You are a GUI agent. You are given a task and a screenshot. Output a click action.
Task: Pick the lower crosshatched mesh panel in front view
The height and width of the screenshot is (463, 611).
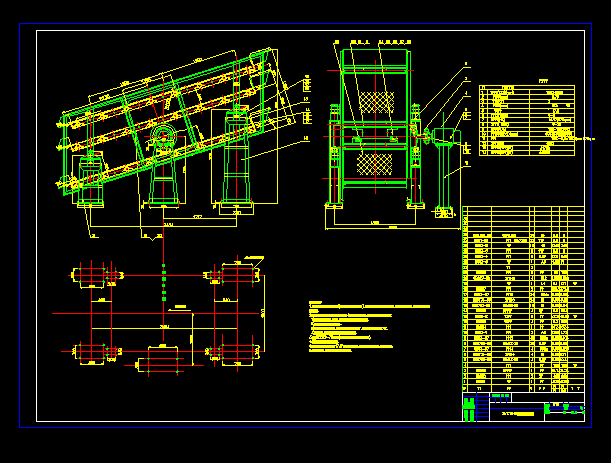click(374, 164)
